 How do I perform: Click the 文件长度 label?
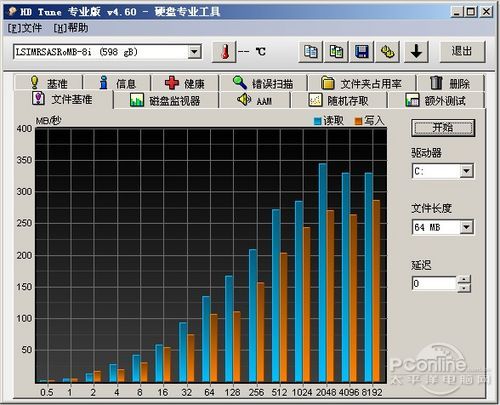(432, 209)
